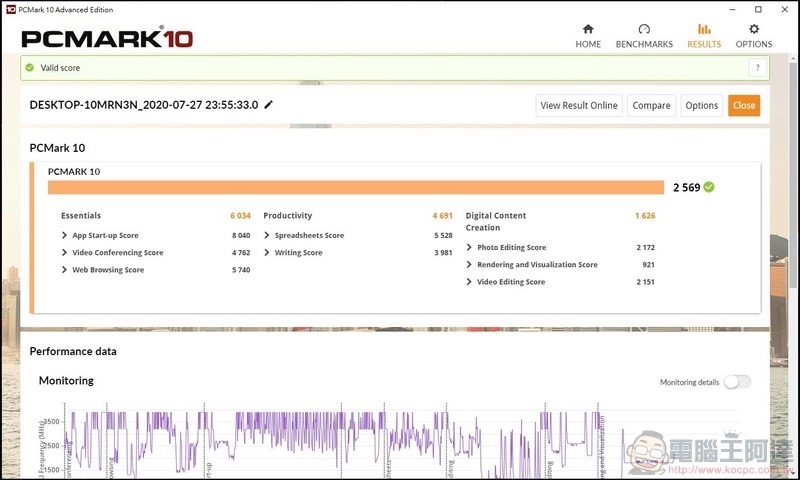This screenshot has height=480, width=800.
Task: Open the OPTIONS gear icon
Action: point(754,29)
